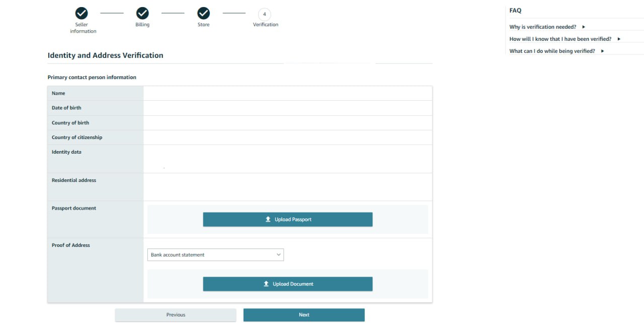Open the Proof of Address document type dropdown

[215, 254]
